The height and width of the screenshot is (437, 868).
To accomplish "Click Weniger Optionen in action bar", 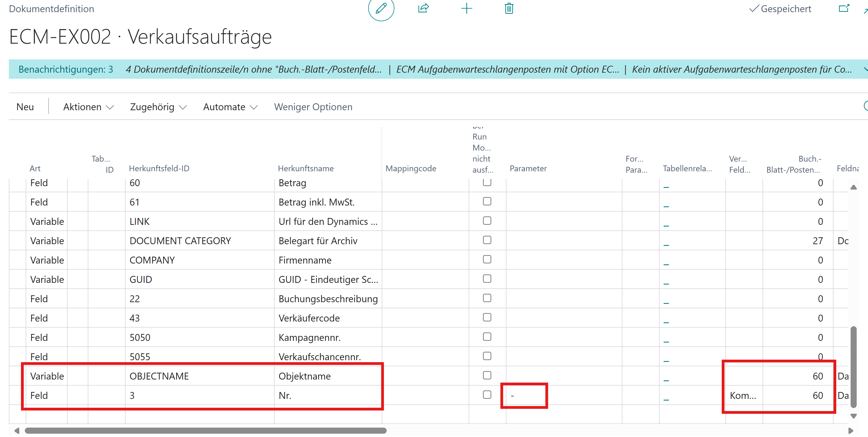I will (x=313, y=107).
